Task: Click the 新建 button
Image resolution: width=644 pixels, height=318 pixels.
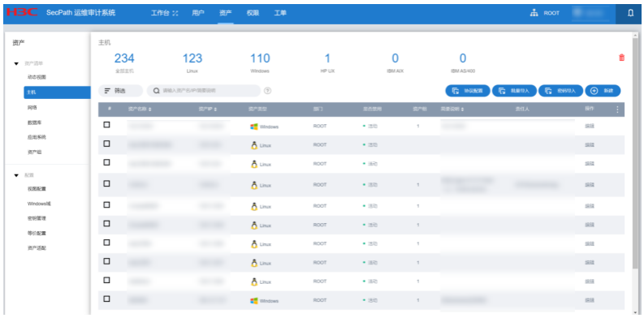Action: point(603,91)
